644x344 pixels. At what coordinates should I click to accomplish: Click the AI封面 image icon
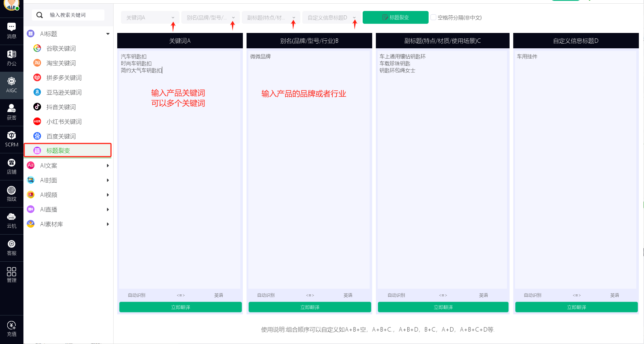[31, 180]
